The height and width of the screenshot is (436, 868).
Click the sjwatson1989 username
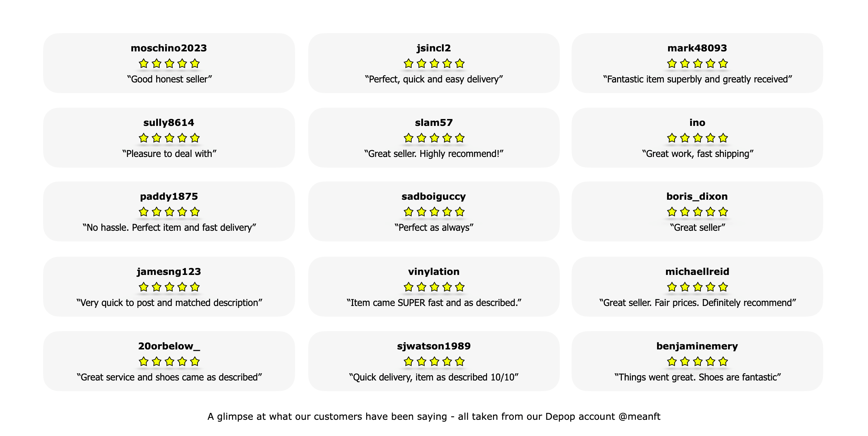(434, 346)
